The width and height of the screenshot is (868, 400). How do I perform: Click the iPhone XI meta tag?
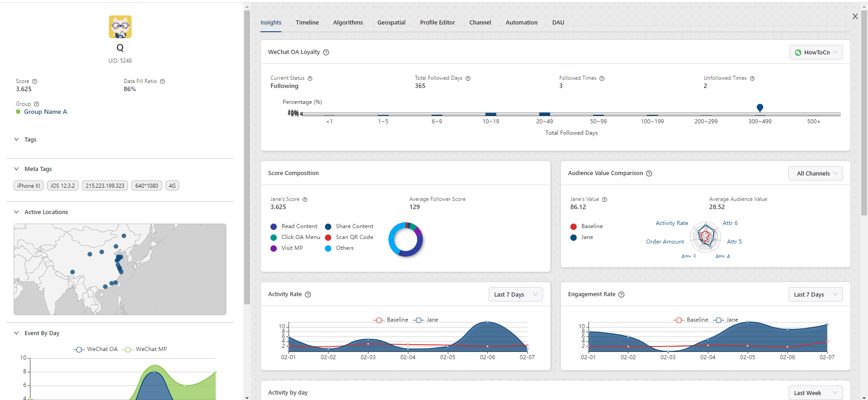(29, 185)
